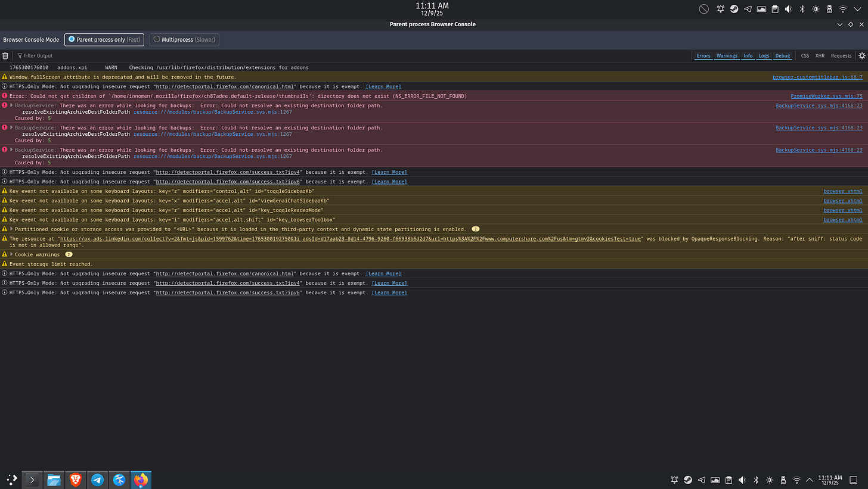868x489 pixels.
Task: Open volume icon in bottom taskbar tray
Action: (742, 479)
